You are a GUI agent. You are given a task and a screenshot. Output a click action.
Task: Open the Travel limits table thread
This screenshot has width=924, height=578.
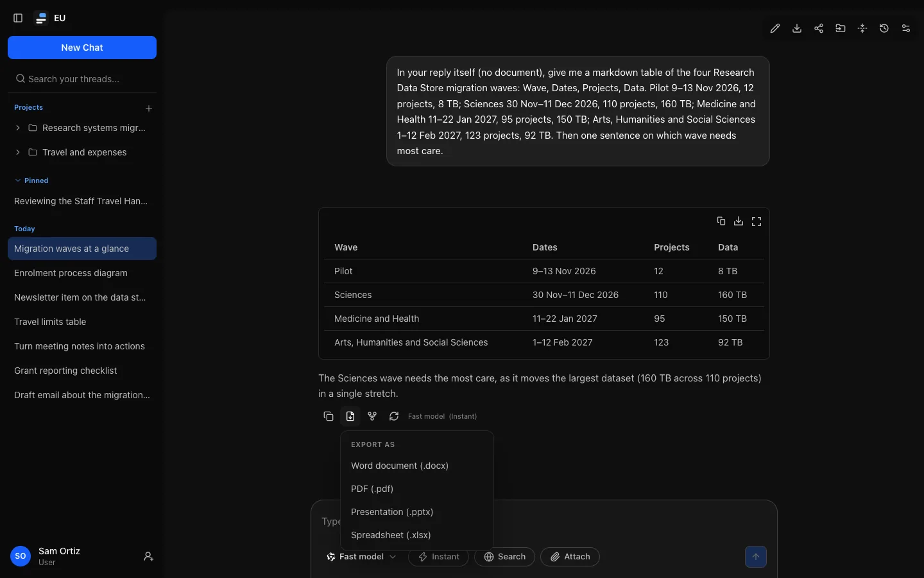pos(82,322)
